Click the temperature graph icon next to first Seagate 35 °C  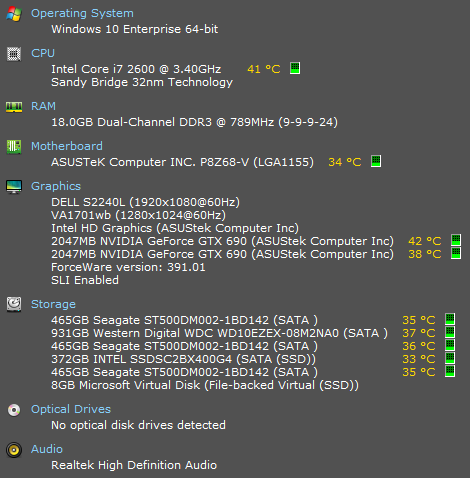(450, 319)
